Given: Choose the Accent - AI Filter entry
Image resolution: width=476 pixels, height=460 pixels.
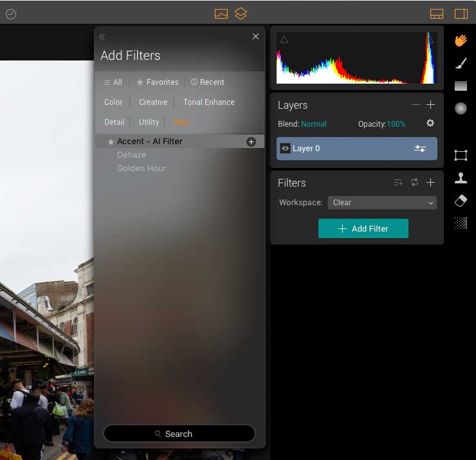Looking at the screenshot, I should (180, 142).
